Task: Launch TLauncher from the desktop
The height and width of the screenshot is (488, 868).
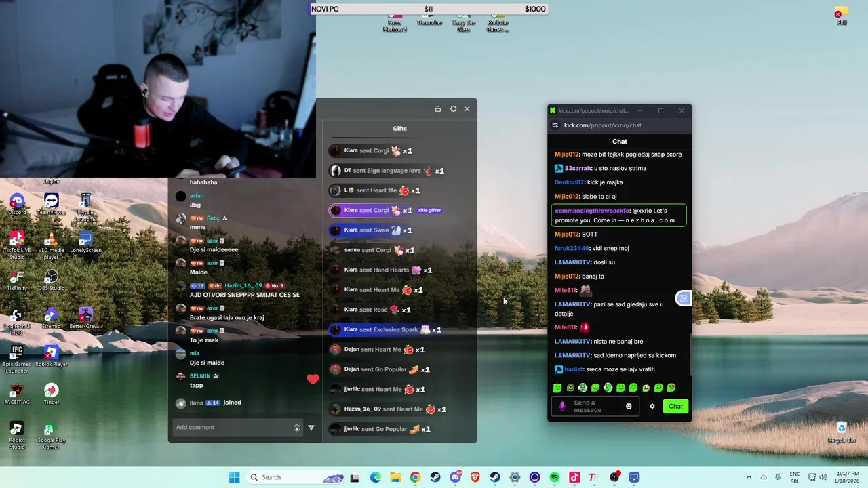Action: pos(429,21)
